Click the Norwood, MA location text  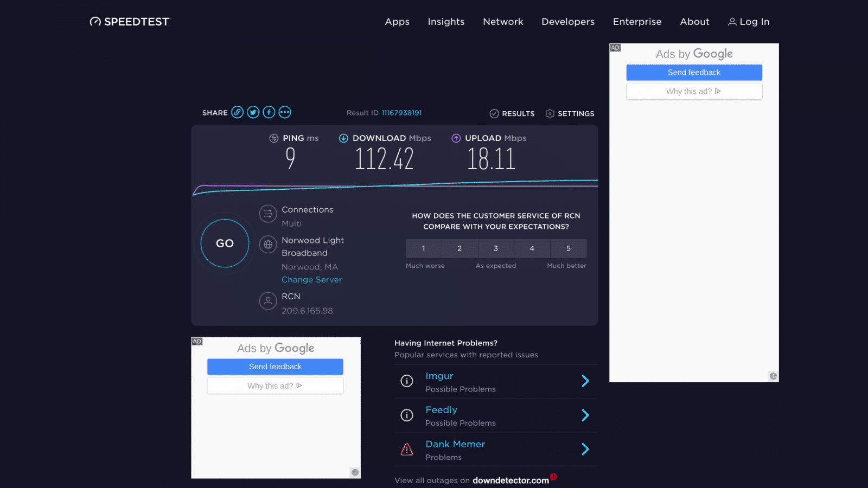pyautogui.click(x=310, y=267)
